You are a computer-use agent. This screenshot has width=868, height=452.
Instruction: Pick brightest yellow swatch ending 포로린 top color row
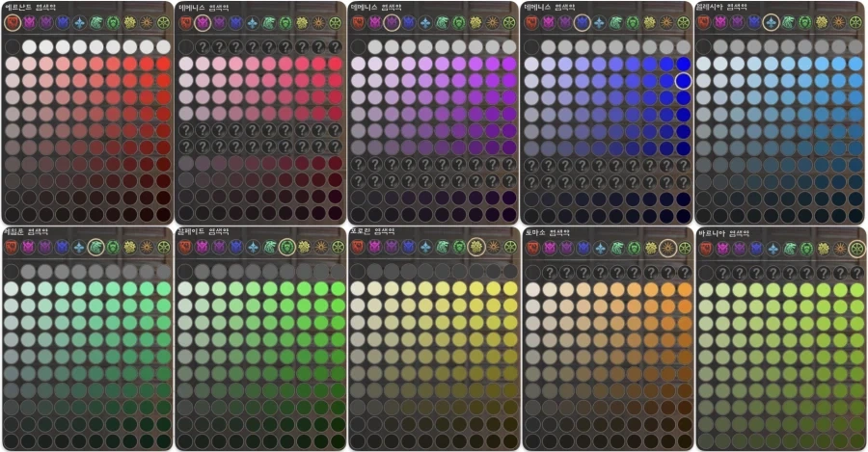[510, 288]
